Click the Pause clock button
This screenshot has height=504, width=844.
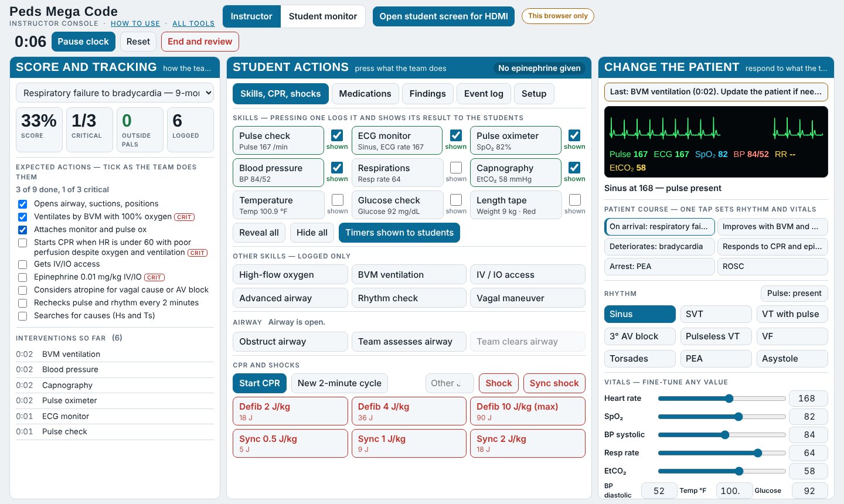tap(83, 42)
